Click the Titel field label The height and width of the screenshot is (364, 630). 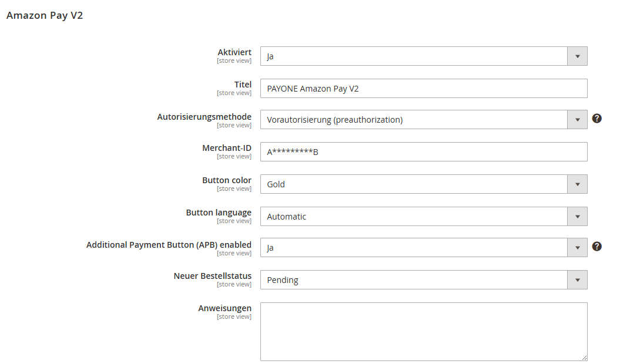click(x=243, y=85)
